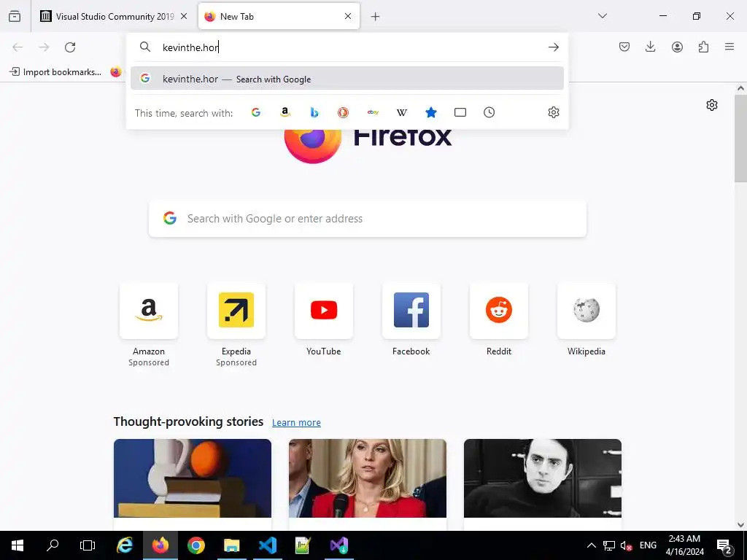The width and height of the screenshot is (747, 560).
Task: Open the Extensions panel
Action: pyautogui.click(x=703, y=47)
